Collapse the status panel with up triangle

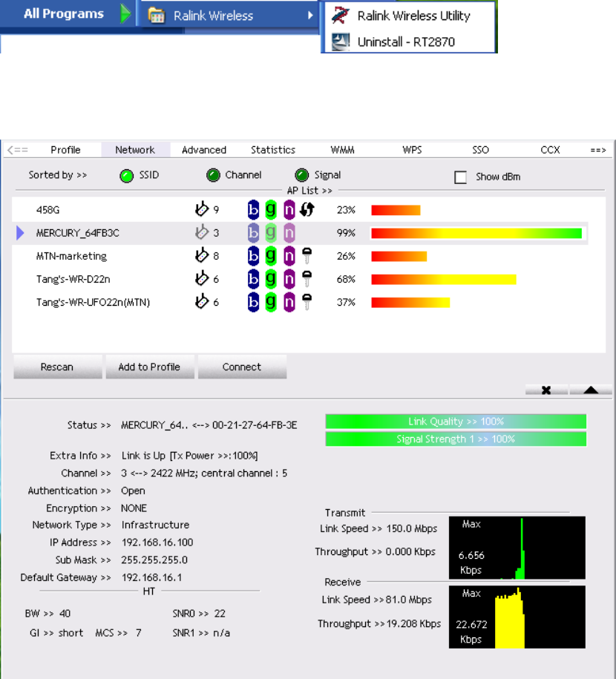point(591,390)
